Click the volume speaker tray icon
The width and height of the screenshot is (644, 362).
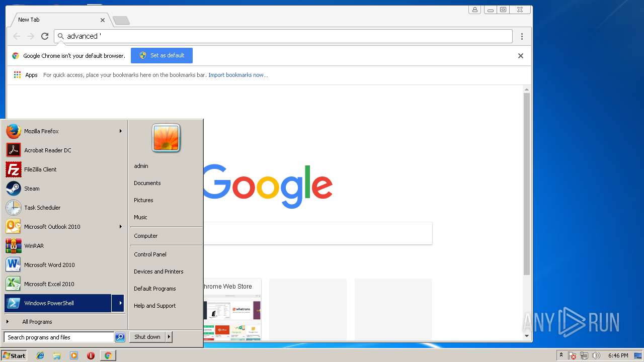pyautogui.click(x=596, y=355)
